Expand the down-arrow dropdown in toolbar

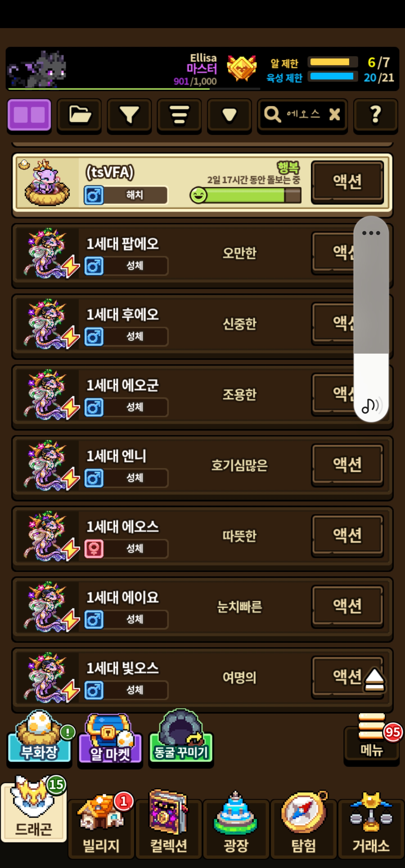click(x=229, y=115)
